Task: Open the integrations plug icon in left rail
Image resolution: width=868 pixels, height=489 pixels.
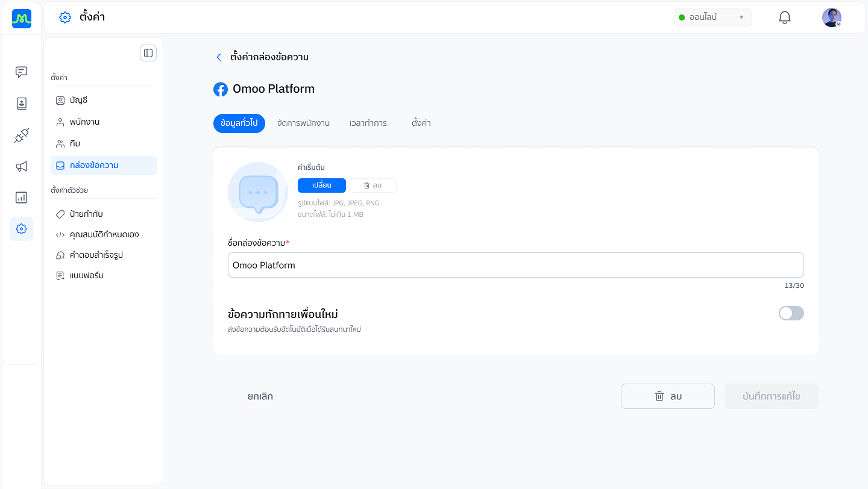Action: pyautogui.click(x=22, y=135)
